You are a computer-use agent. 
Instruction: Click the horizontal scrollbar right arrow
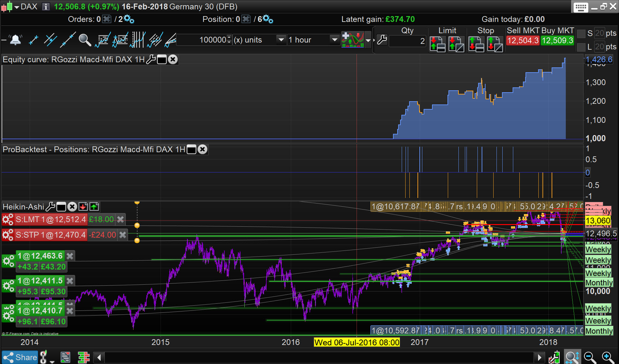(539, 357)
